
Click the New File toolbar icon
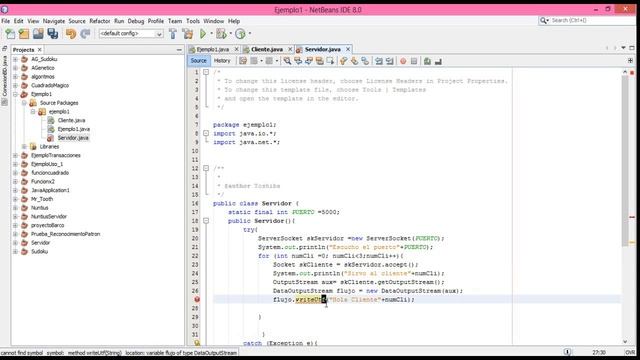tap(10, 34)
